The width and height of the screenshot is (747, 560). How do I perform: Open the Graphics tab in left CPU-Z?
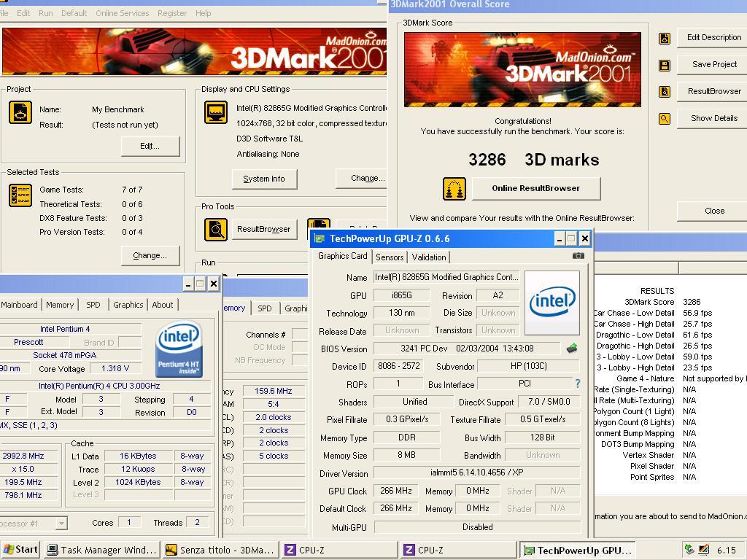(x=128, y=305)
